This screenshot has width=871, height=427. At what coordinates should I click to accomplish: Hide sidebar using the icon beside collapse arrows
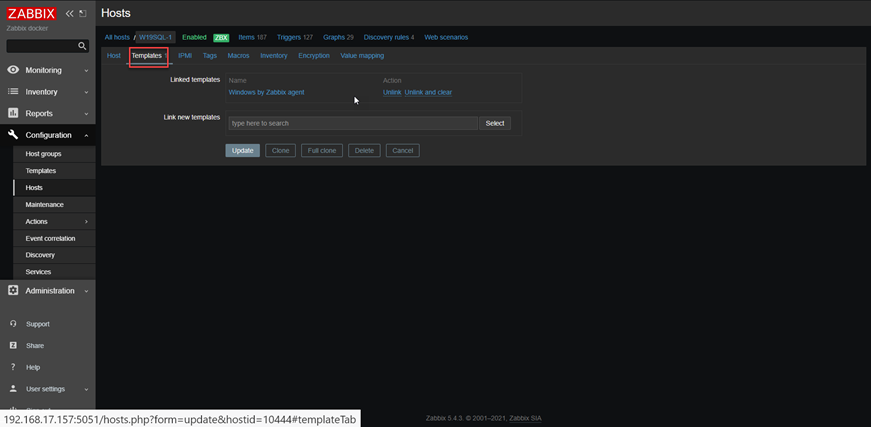83,13
